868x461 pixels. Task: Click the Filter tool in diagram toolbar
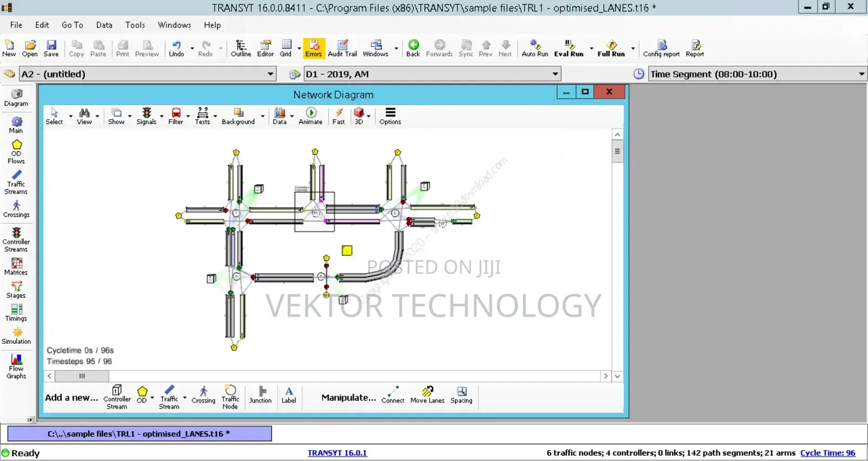[x=176, y=116]
